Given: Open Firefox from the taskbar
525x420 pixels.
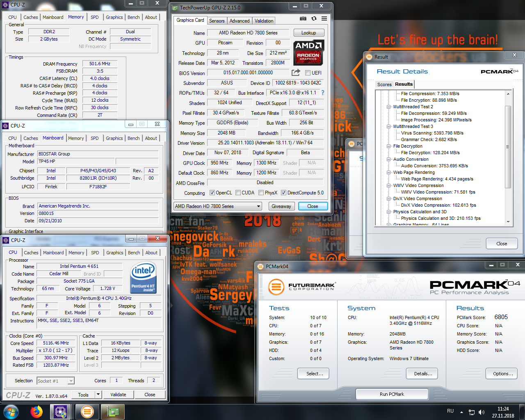Looking at the screenshot, I should [37, 412].
